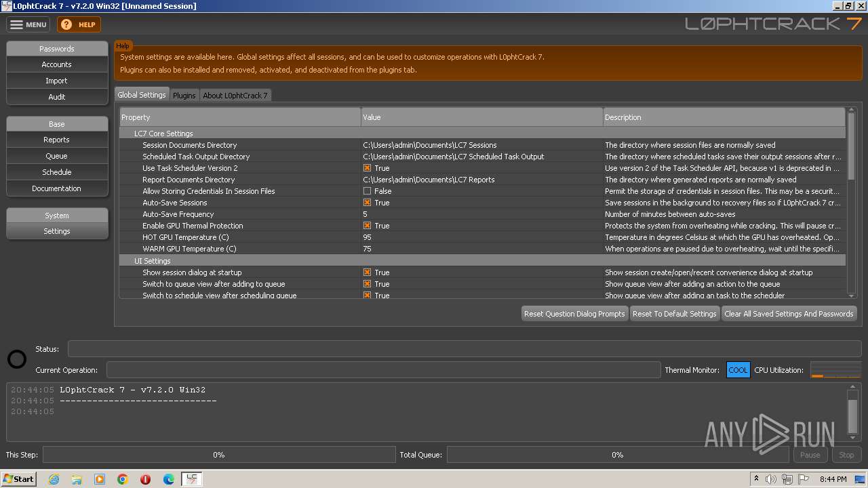Click Reset To Default Settings button
The height and width of the screenshot is (488, 868).
(675, 314)
